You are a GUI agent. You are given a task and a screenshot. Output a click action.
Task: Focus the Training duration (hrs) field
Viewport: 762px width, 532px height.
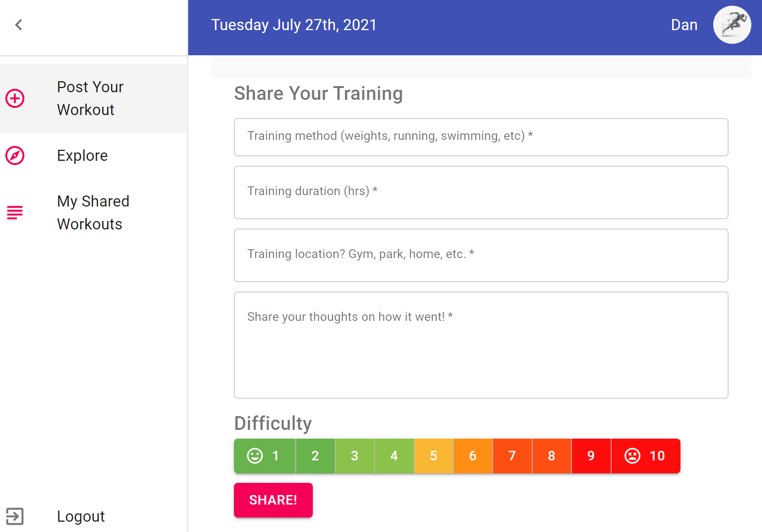[x=481, y=192]
